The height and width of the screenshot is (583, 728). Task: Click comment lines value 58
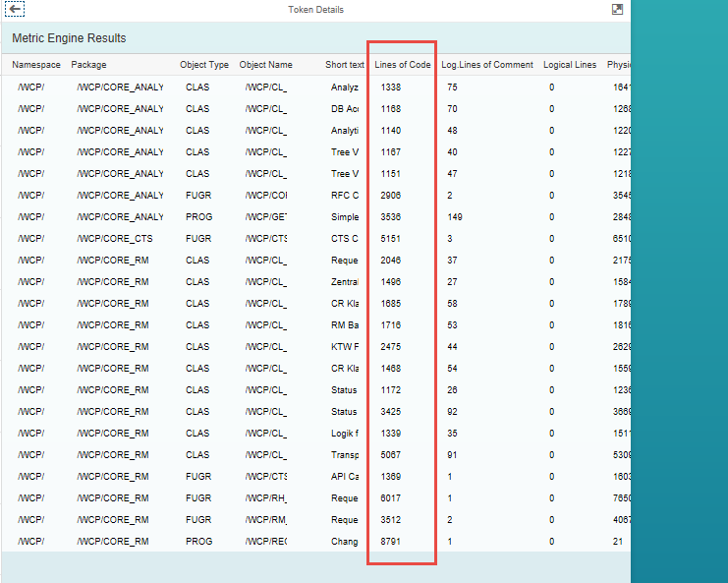[452, 304]
